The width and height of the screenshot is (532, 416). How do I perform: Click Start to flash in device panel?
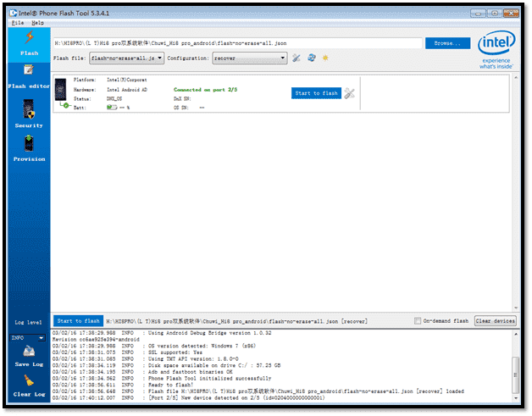316,93
